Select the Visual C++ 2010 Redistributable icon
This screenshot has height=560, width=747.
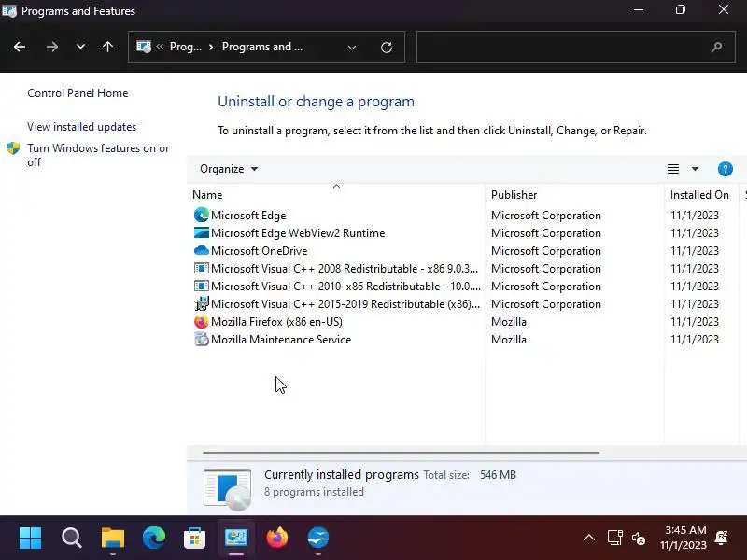click(202, 287)
